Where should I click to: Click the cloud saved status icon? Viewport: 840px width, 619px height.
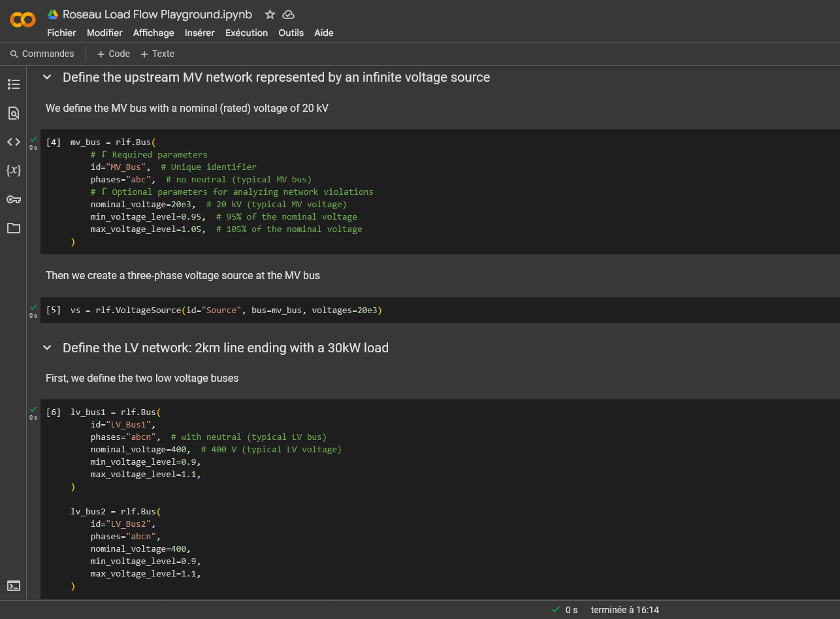pos(288,14)
